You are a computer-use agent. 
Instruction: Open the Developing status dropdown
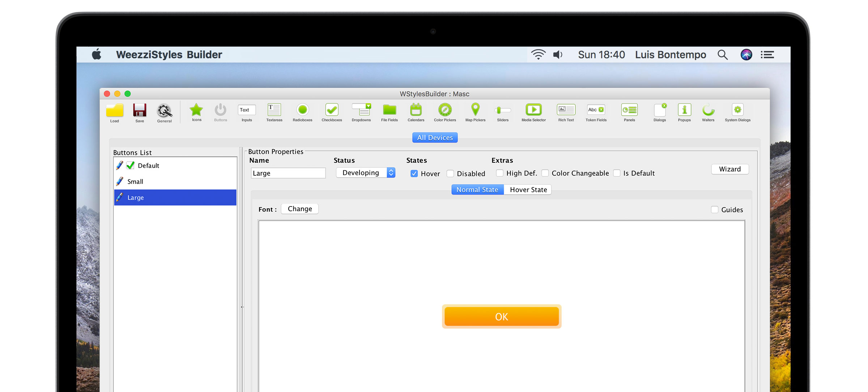coord(366,173)
